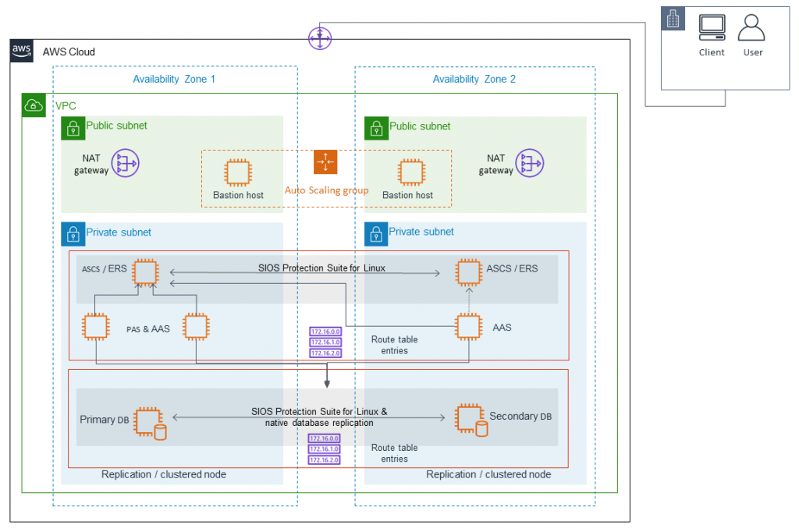
Task: Click the green users icon above Client
Action: tap(673, 18)
